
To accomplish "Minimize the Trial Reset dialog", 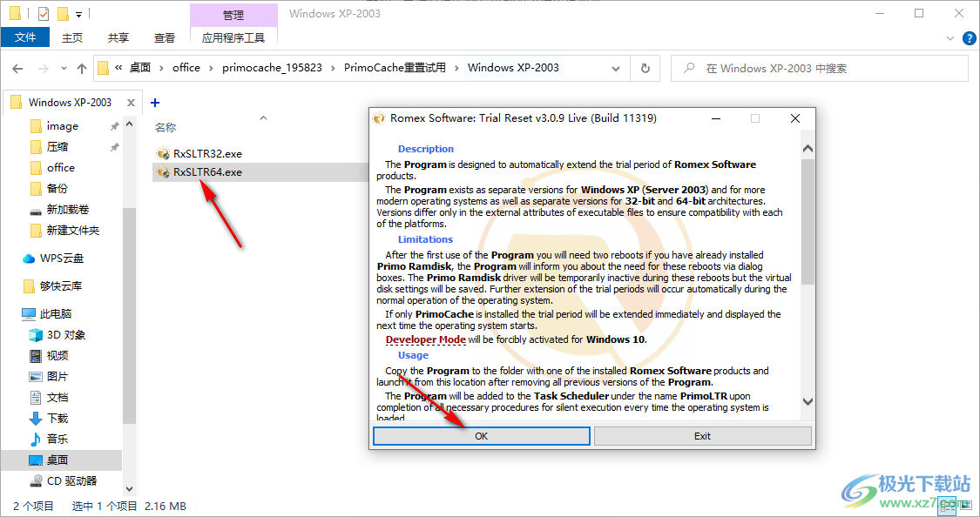I will (x=716, y=118).
